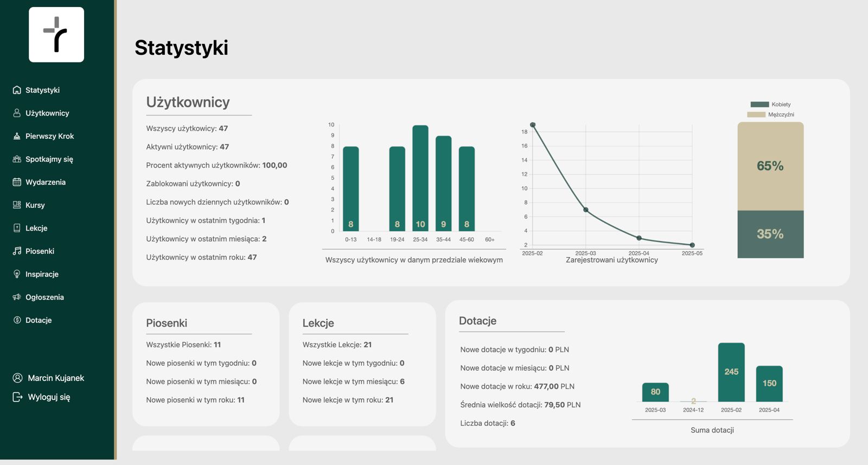
Task: Click the 'Suma dotacji' chart caption
Action: [712, 430]
